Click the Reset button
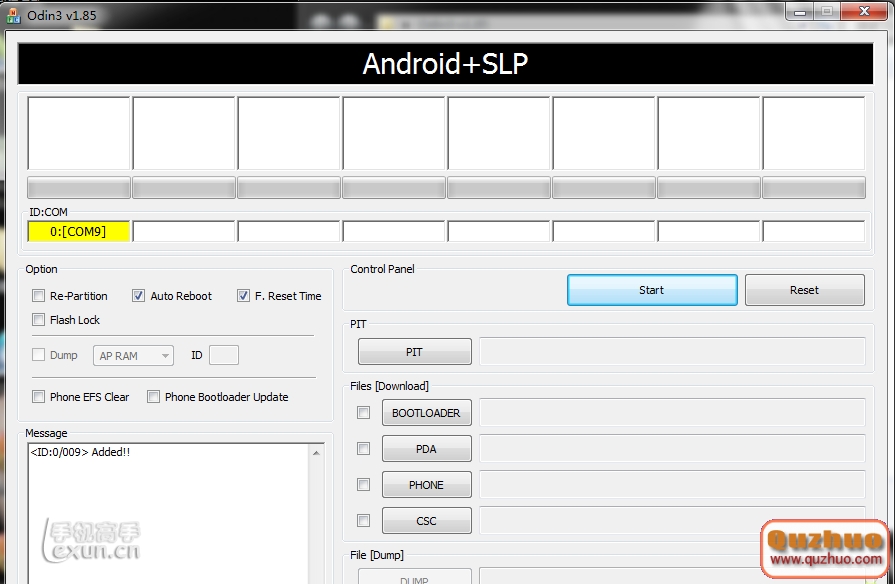The height and width of the screenshot is (584, 895). pos(804,290)
